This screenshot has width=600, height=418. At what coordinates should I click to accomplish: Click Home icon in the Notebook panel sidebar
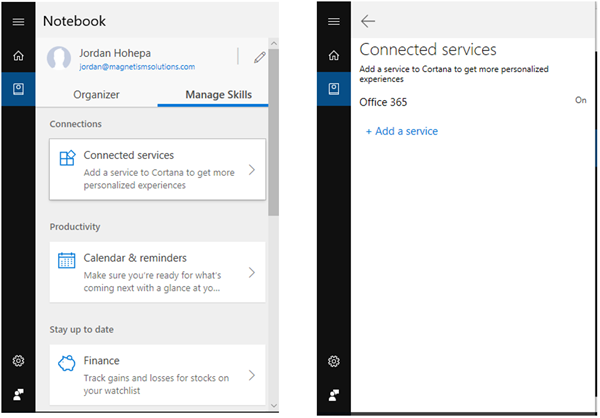click(x=18, y=56)
